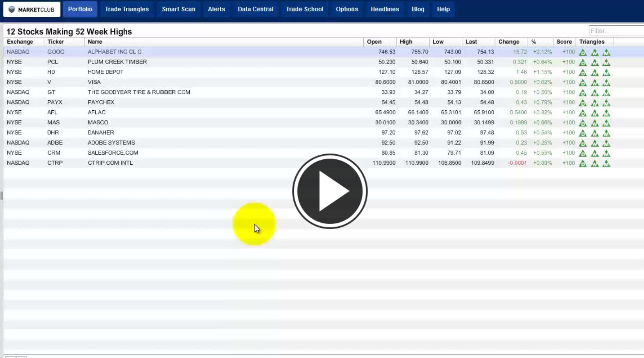Click the weekly triangle for Adobe Systems

coord(594,143)
